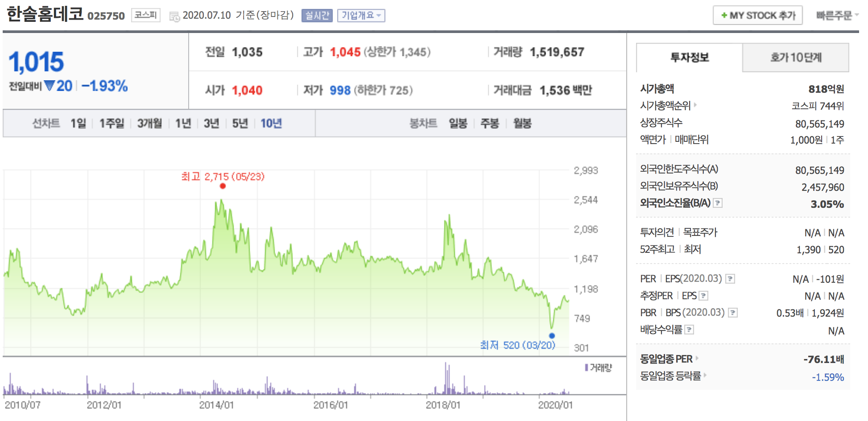Click the 동일업종 등락률 value -1.59%
This screenshot has width=868, height=421.
(x=828, y=377)
